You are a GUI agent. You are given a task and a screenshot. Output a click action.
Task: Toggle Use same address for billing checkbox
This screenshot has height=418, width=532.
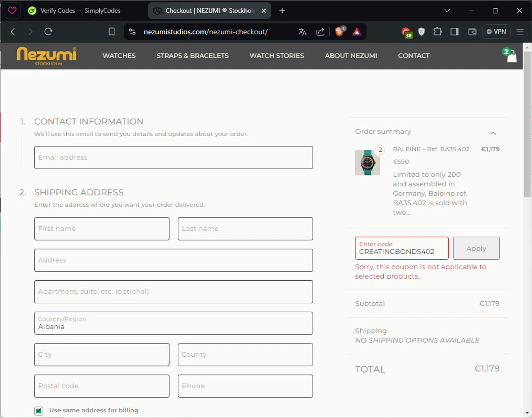(x=39, y=411)
